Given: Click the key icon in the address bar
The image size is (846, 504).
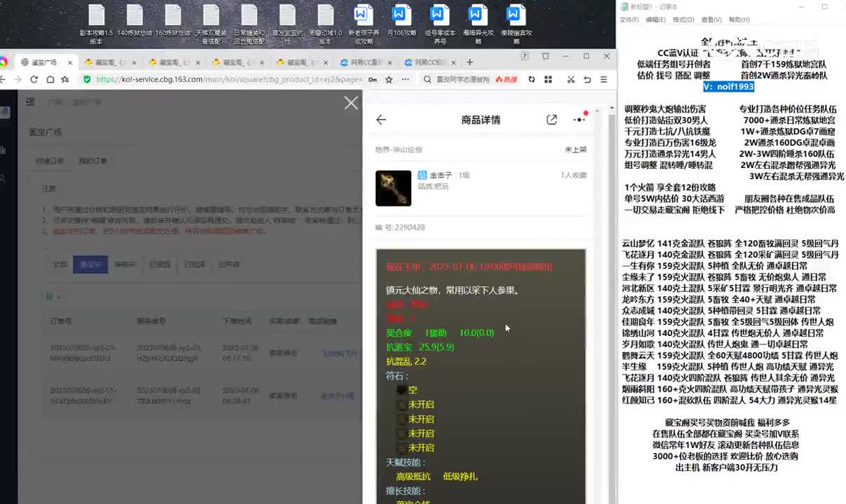Looking at the screenshot, I should 373,80.
